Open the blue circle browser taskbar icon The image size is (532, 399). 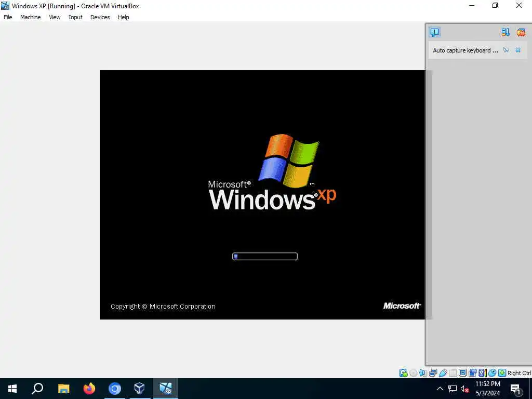tap(115, 389)
